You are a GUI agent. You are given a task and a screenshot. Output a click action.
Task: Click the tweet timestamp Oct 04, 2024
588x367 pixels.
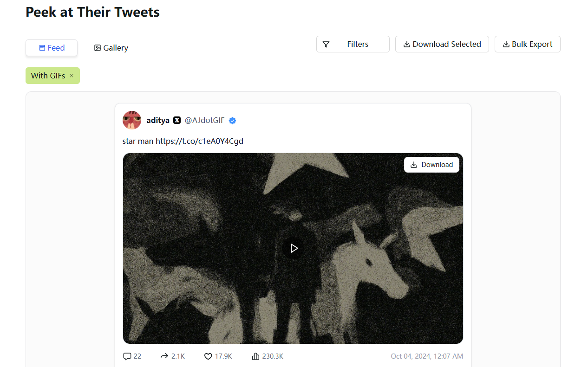click(x=427, y=356)
